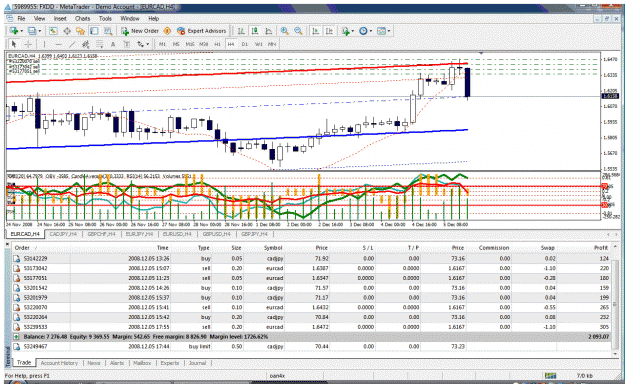
Task: Click the Expert Advisors button
Action: (202, 31)
